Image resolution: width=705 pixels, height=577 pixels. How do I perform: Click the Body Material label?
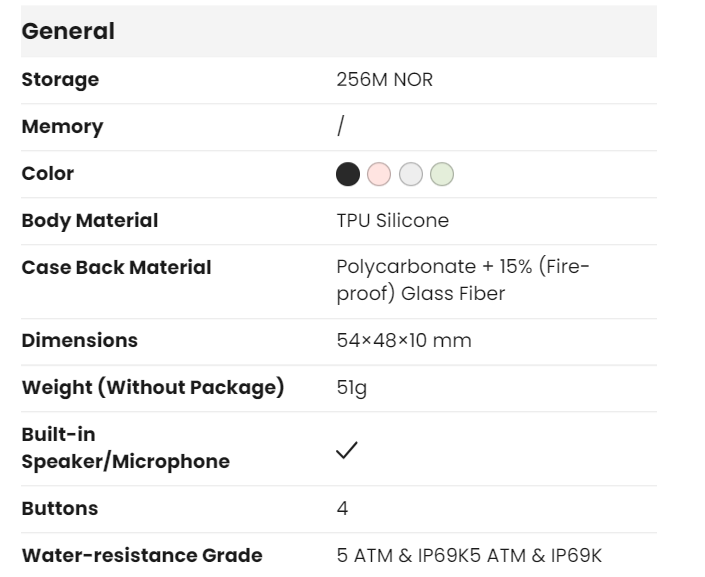(90, 221)
